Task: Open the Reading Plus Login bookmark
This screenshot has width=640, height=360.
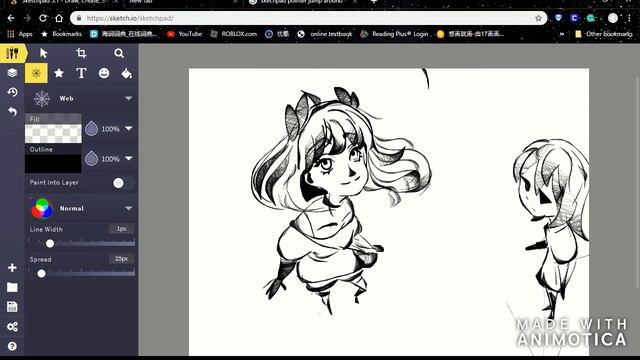Action: coord(395,34)
